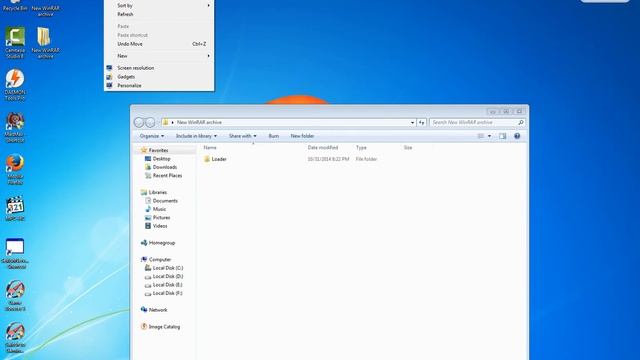Image resolution: width=640 pixels, height=360 pixels.
Task: Click the magnifier icon in search box
Action: [x=520, y=122]
